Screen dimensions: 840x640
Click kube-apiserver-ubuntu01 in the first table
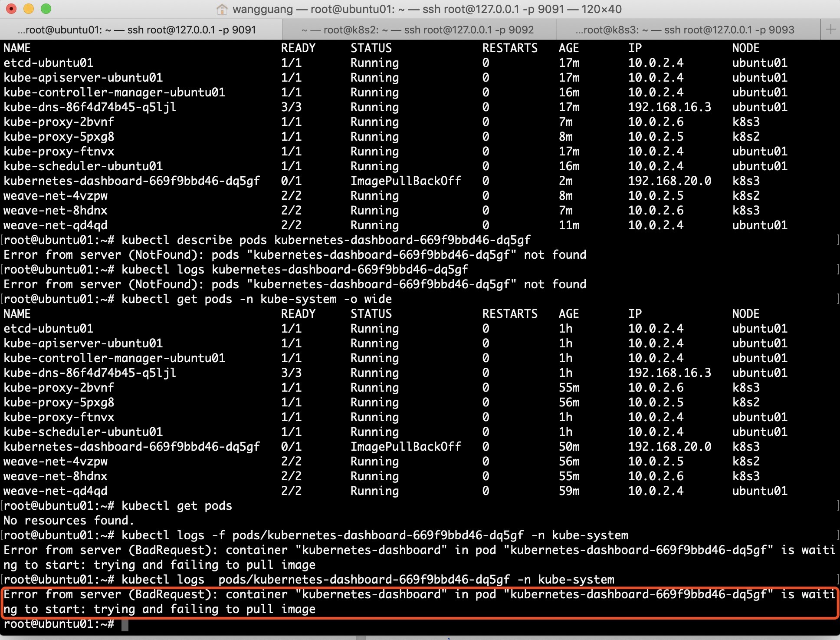pos(83,78)
